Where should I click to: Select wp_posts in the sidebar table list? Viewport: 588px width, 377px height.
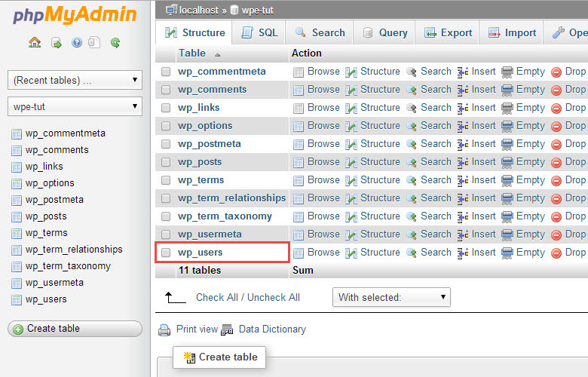(46, 216)
